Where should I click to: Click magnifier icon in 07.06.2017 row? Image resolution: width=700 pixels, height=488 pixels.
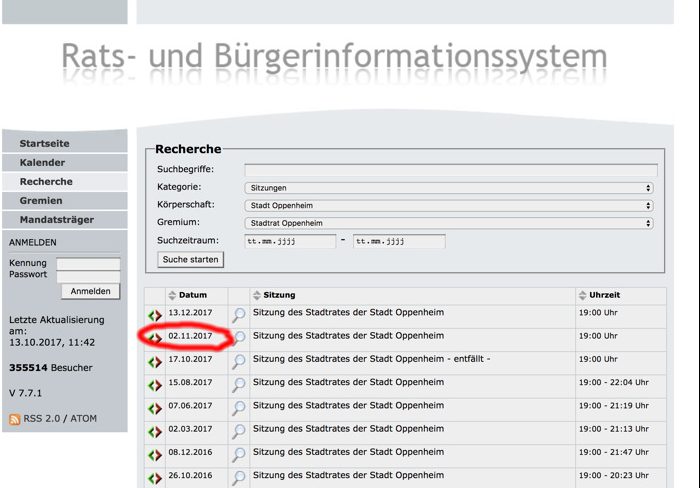[x=238, y=408]
